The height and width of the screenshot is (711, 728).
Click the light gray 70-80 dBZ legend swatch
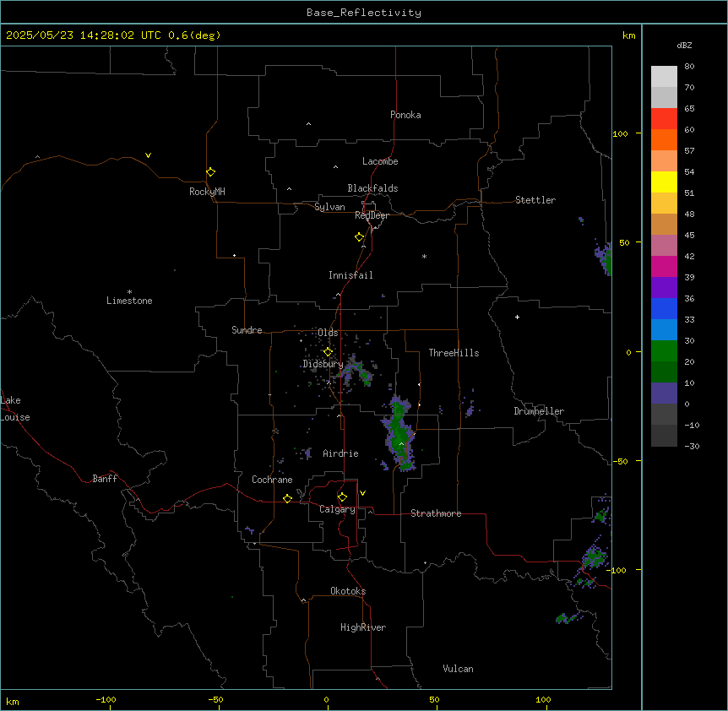(x=664, y=77)
